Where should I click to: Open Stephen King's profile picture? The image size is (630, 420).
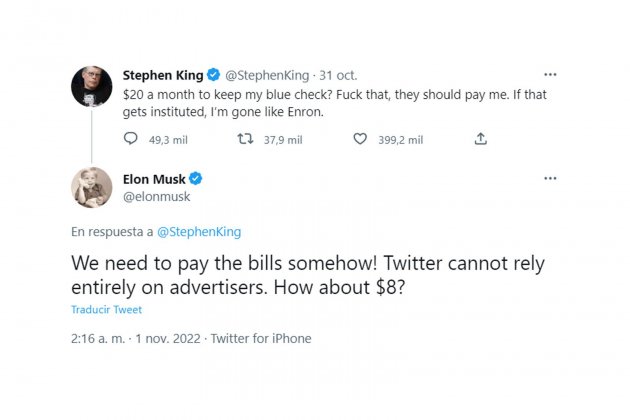point(92,86)
